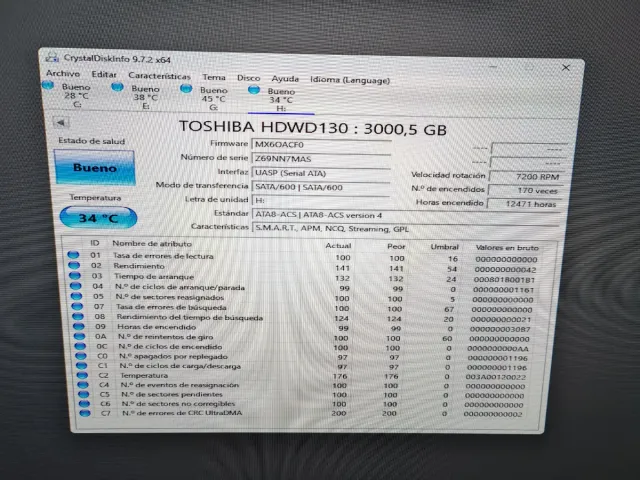The image size is (640, 480).
Task: Click status icon for N.º de sectores pendientes
Action: tap(84, 394)
